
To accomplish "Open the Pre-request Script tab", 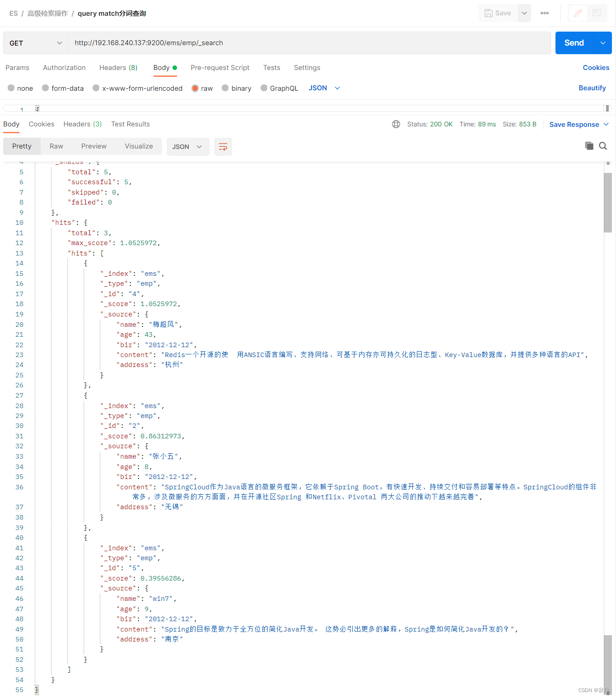I will [x=220, y=68].
